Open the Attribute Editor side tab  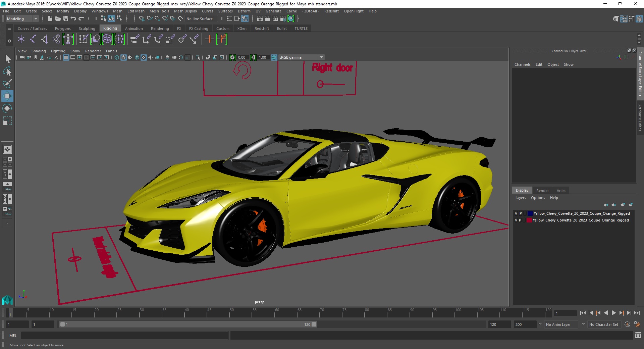coord(640,117)
